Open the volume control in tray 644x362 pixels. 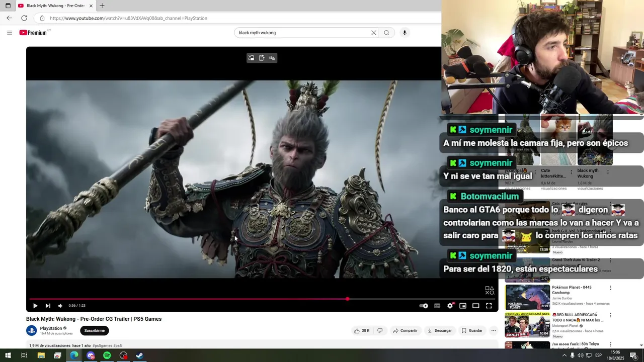580,355
